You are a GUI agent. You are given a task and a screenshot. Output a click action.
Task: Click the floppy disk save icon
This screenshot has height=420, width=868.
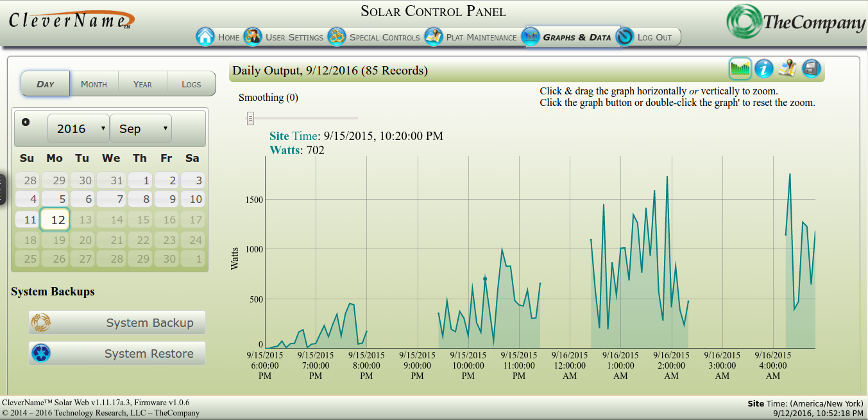tap(812, 68)
